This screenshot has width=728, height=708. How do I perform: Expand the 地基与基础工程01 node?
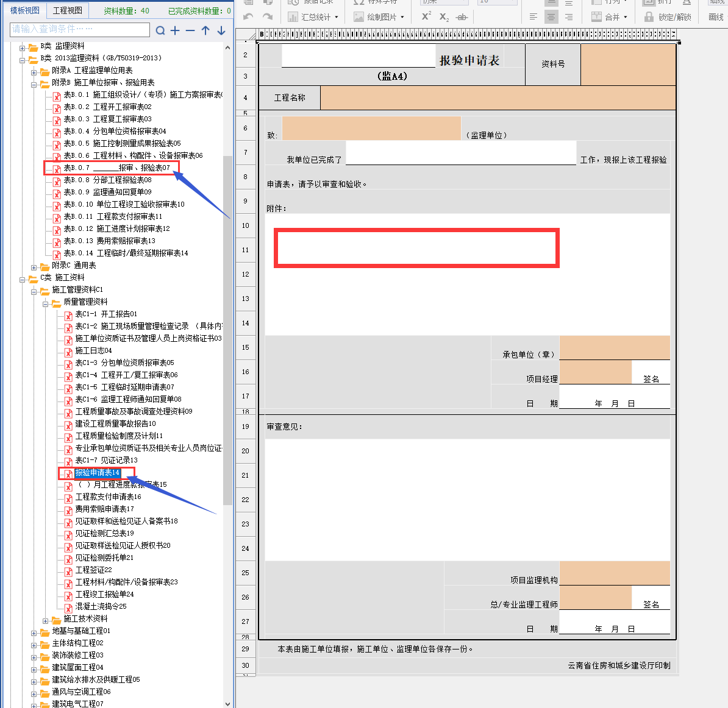click(34, 633)
